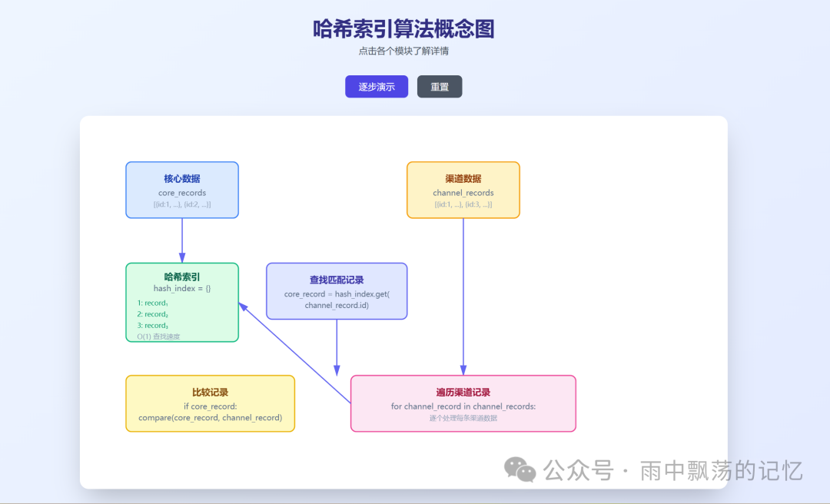Image resolution: width=830 pixels, height=504 pixels.
Task: Click the 遍历渠道记录 loop block
Action: pos(463,403)
